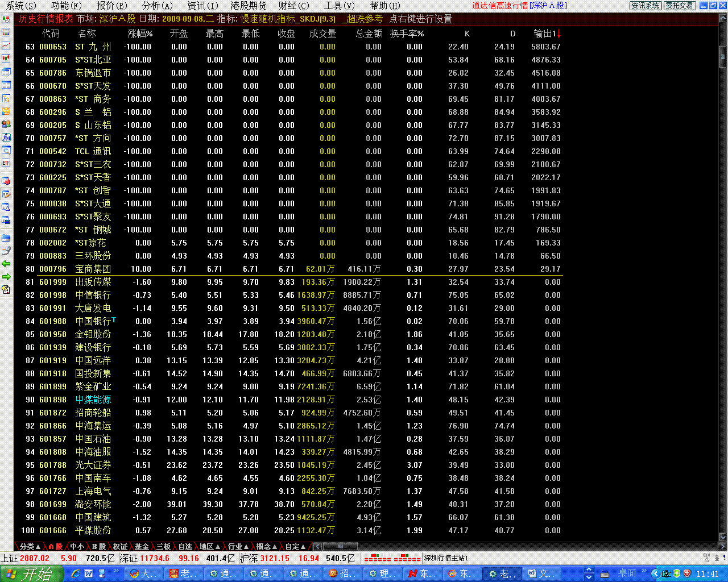Open the 分析(A) menu
Screen dimensions: 728x582
(157, 6)
